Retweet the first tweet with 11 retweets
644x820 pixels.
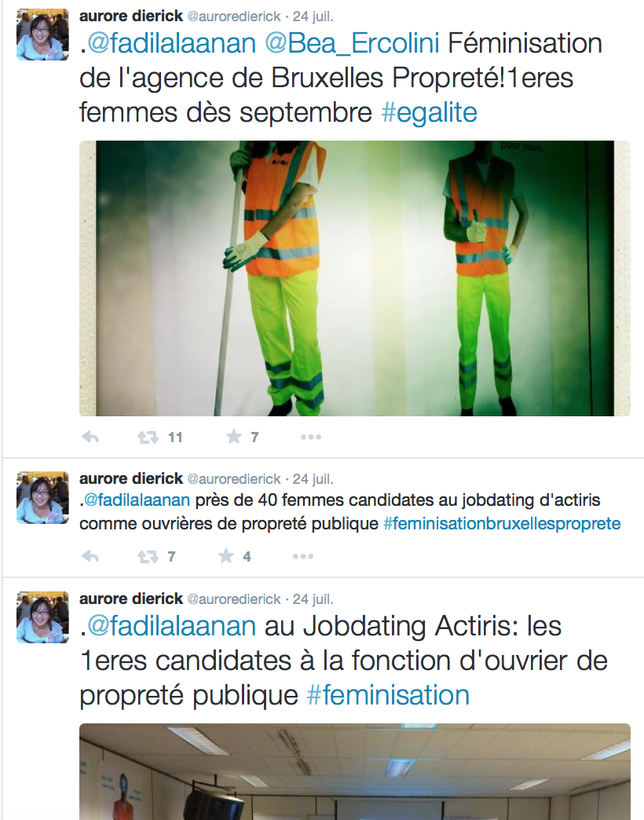pos(148,437)
